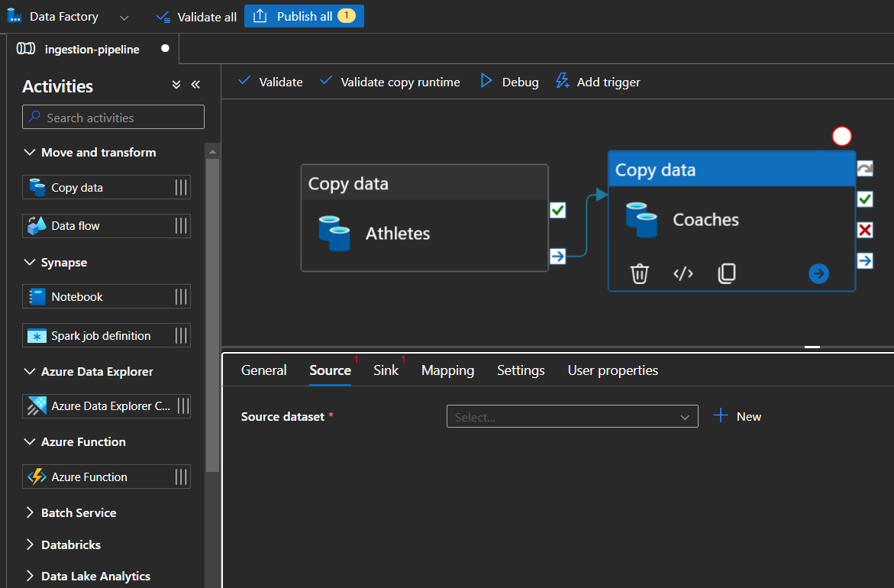
Task: Select the Azure Function activity
Action: coord(106,477)
